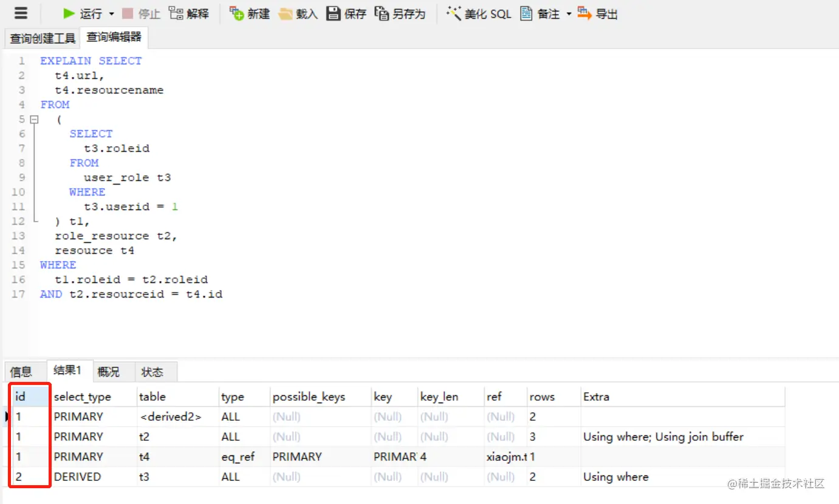The height and width of the screenshot is (504, 839).
Task: Select the 查询编辑器 tab
Action: [x=114, y=38]
